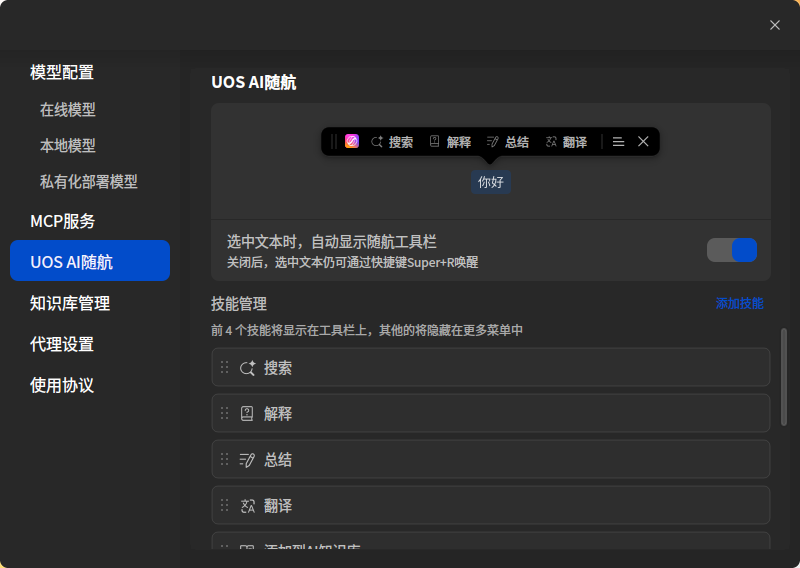Open 使用协议 page
The height and width of the screenshot is (568, 800).
[62, 385]
